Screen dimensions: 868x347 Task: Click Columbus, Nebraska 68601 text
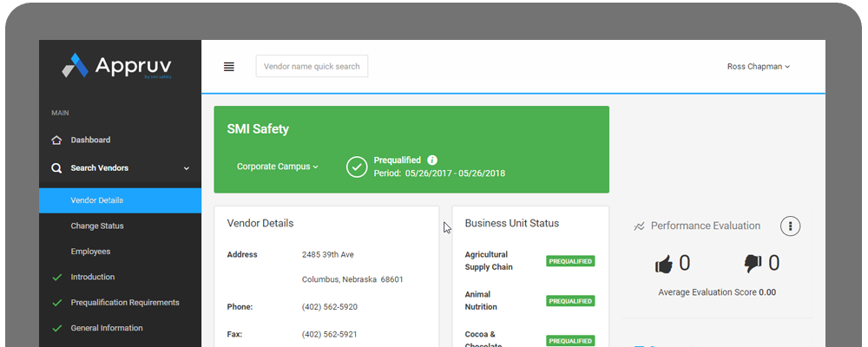click(352, 279)
